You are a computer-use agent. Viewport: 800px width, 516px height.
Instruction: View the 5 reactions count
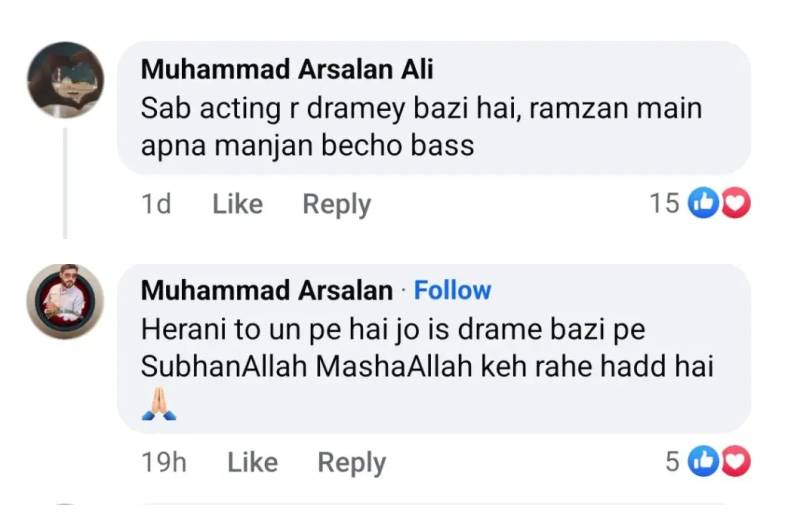(672, 462)
